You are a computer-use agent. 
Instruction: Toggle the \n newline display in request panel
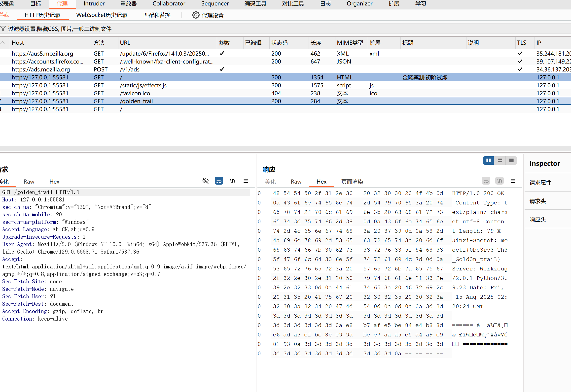232,181
